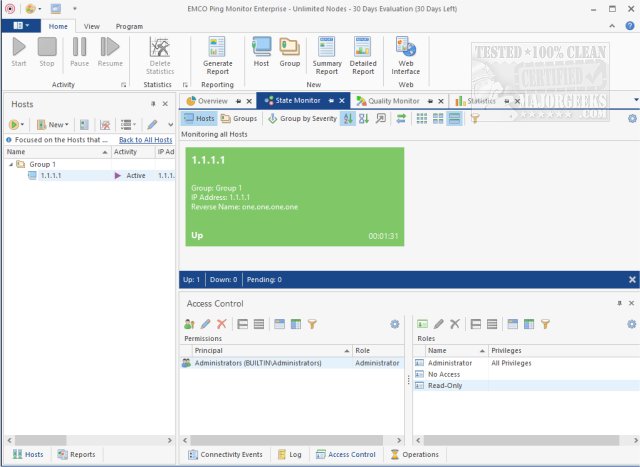
Task: Open the Connectivity Events bottom tab
Action: click(x=225, y=454)
